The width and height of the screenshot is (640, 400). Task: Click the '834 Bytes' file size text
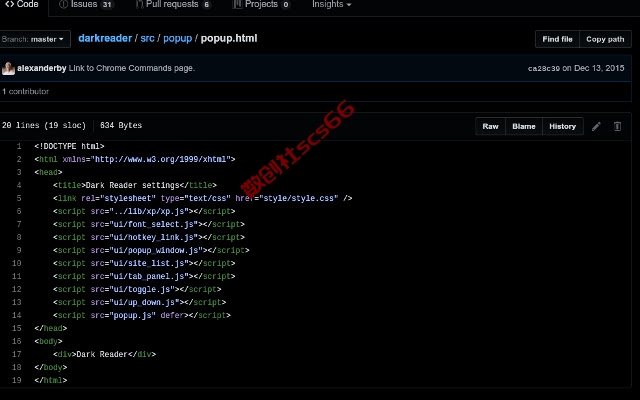(x=121, y=125)
